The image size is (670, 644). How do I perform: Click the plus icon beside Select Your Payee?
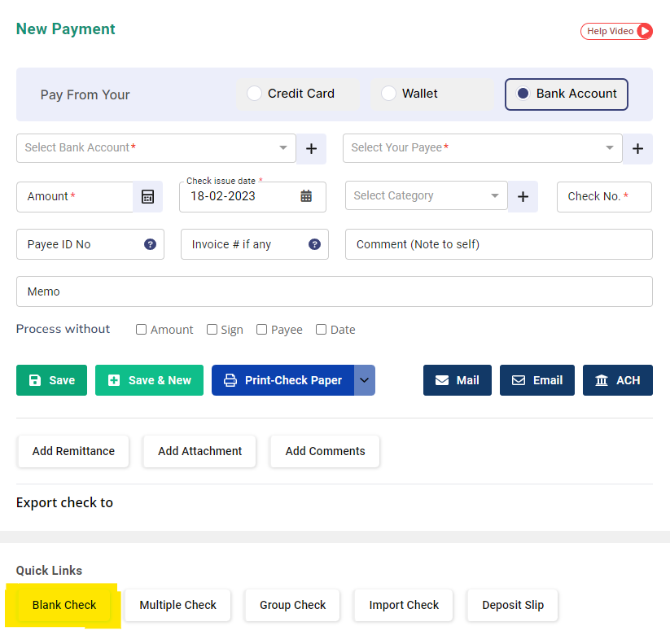pos(637,149)
